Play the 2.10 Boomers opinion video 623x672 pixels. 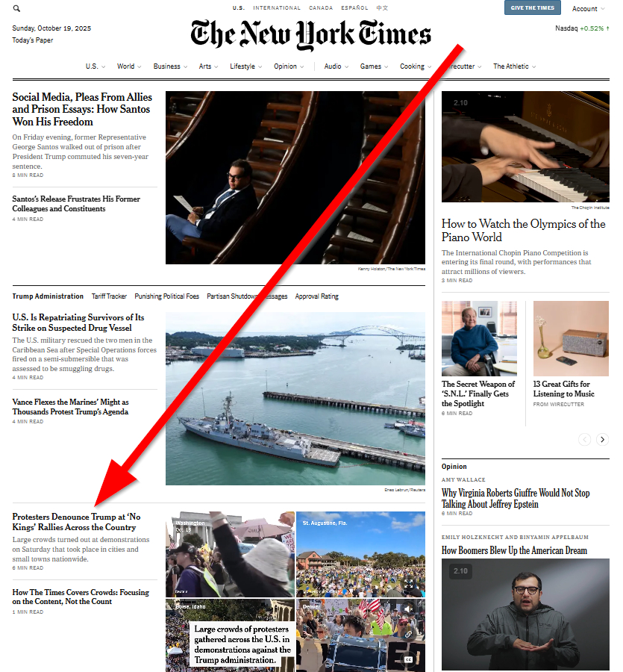(525, 615)
